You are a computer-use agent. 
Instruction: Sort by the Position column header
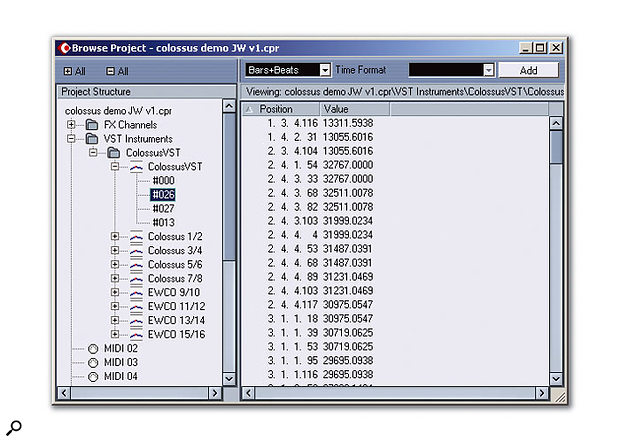pos(281,109)
